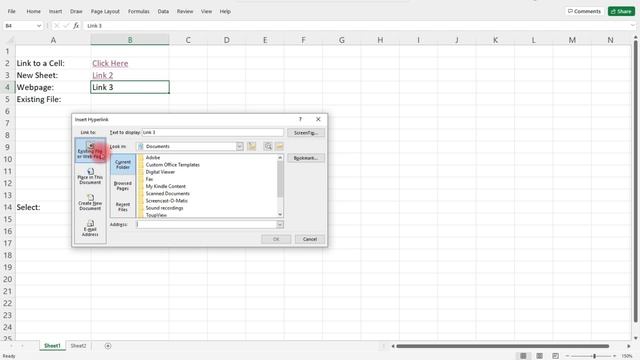Click the folder list scrollbar

(x=280, y=178)
